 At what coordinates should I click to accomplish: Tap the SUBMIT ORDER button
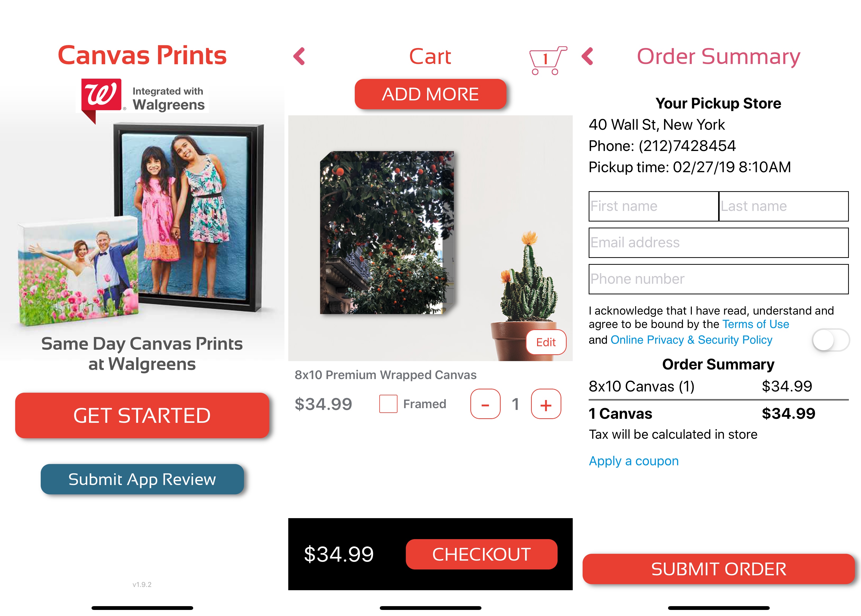coord(718,569)
